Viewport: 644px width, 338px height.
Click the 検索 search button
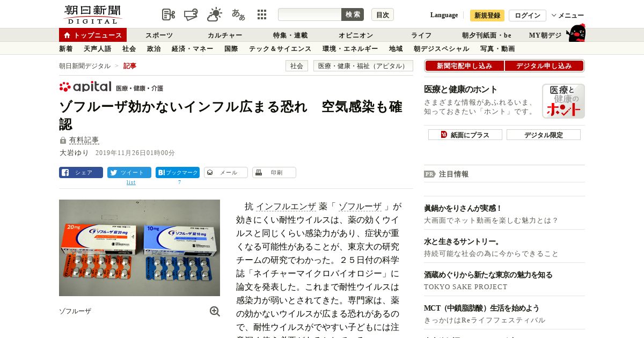pyautogui.click(x=353, y=14)
